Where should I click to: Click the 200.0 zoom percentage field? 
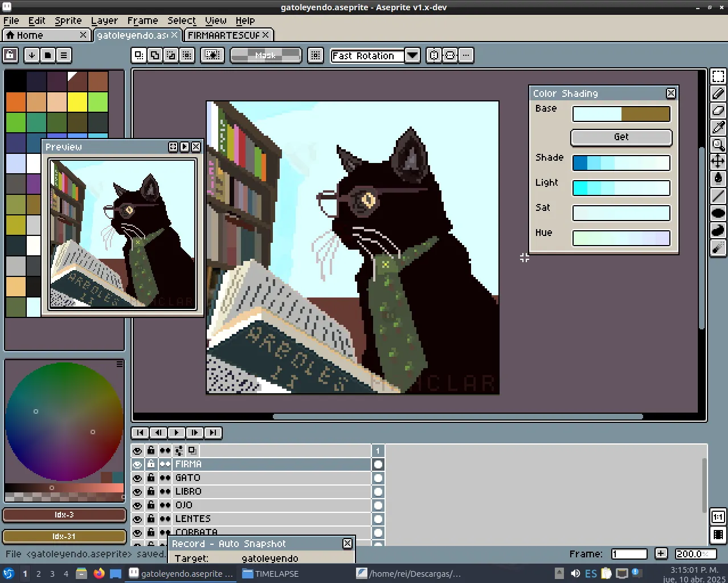[695, 554]
